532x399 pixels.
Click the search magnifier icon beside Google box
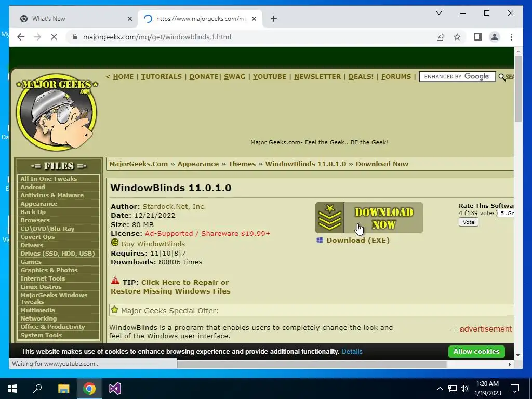pos(502,77)
